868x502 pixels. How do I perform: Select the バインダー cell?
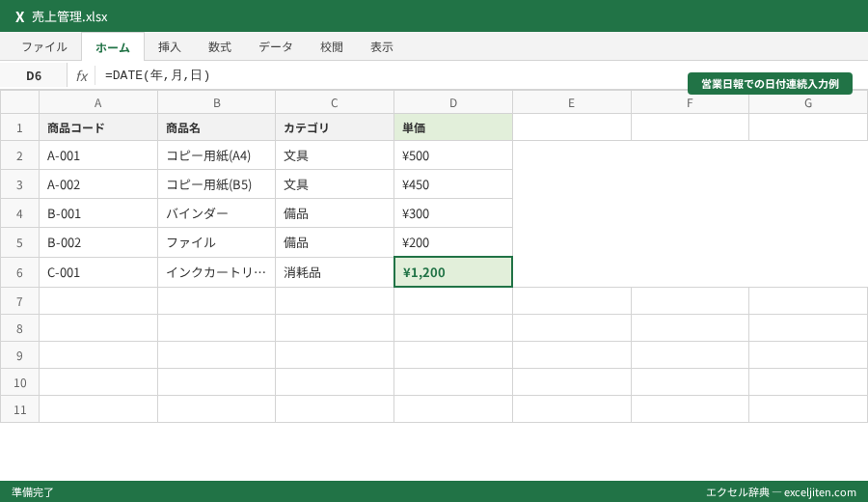pos(216,212)
